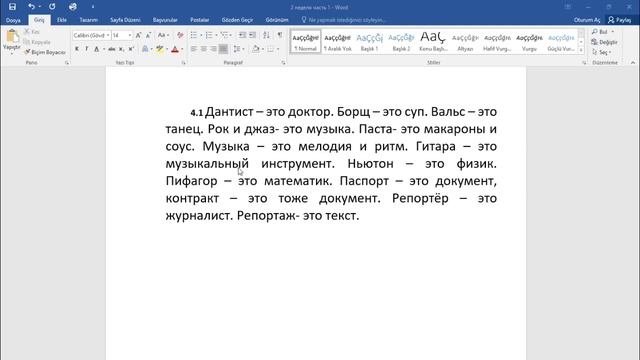The height and width of the screenshot is (360, 640).
Task: Click Oturum Aç to sign in
Action: coord(587,20)
